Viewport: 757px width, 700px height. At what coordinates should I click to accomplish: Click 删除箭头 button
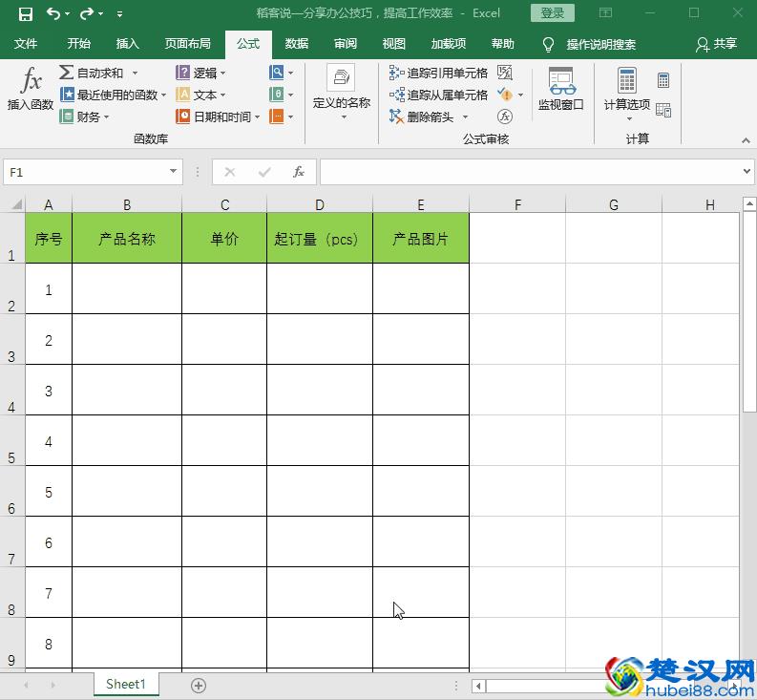(x=422, y=117)
